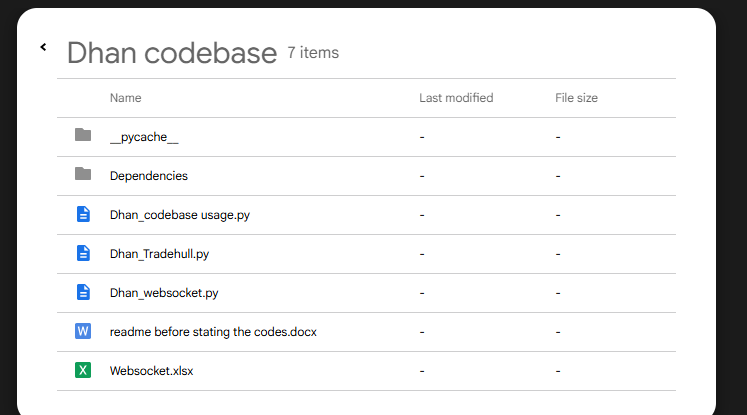Sort by the File size column header

[x=577, y=98]
